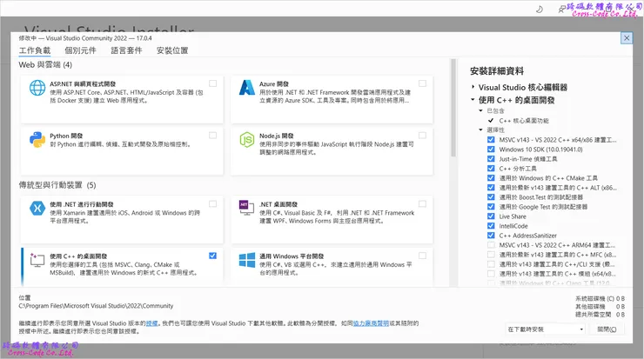The width and height of the screenshot is (644, 359).
Task: Open the third-party notices link
Action: (x=371, y=323)
